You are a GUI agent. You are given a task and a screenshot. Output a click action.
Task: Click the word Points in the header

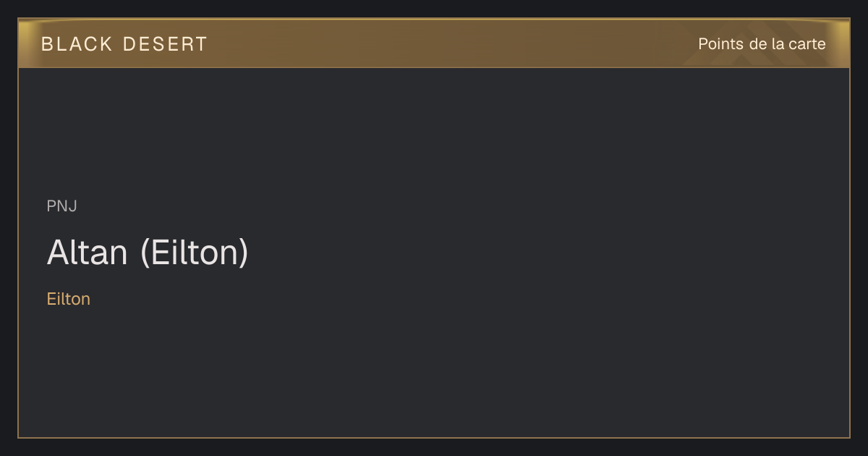pyautogui.click(x=720, y=44)
